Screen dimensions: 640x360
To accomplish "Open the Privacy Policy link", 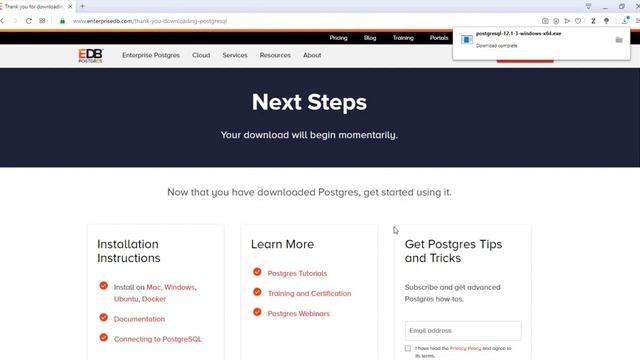I will click(465, 348).
